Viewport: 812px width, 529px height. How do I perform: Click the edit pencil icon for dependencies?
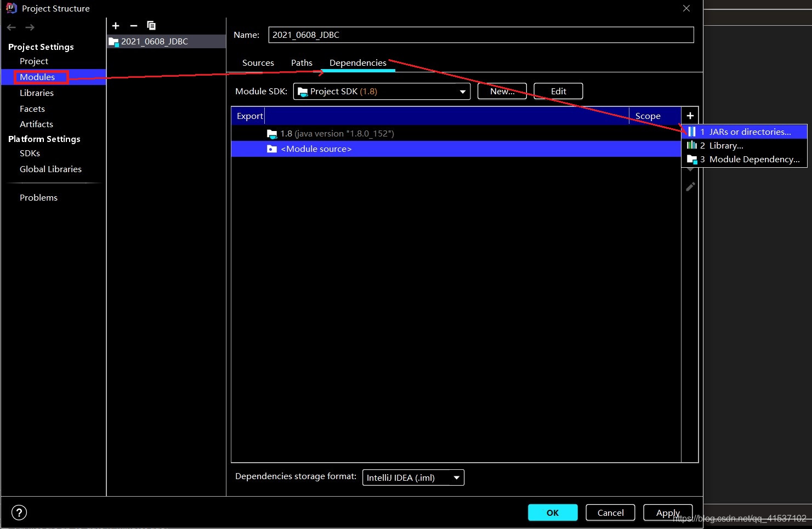(x=690, y=187)
